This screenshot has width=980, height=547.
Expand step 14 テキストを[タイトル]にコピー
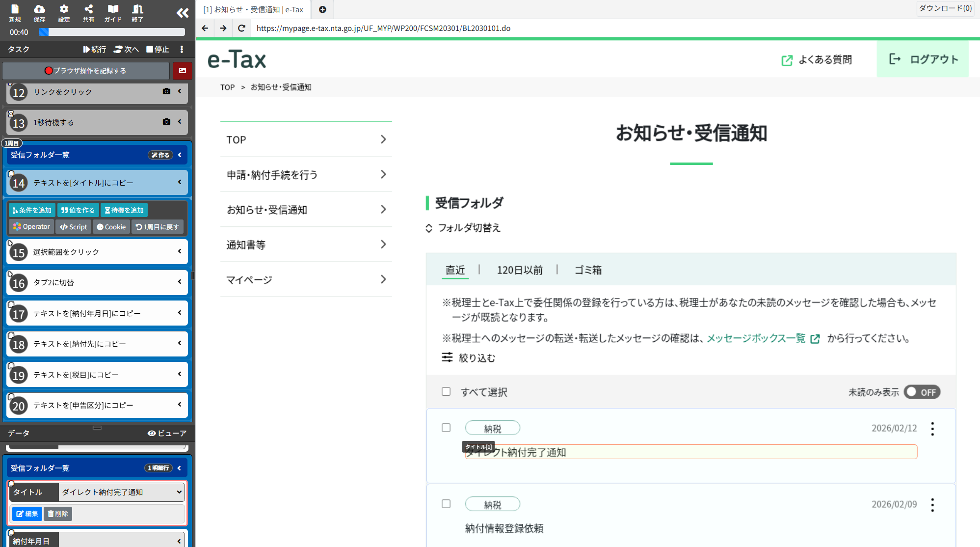(x=179, y=182)
